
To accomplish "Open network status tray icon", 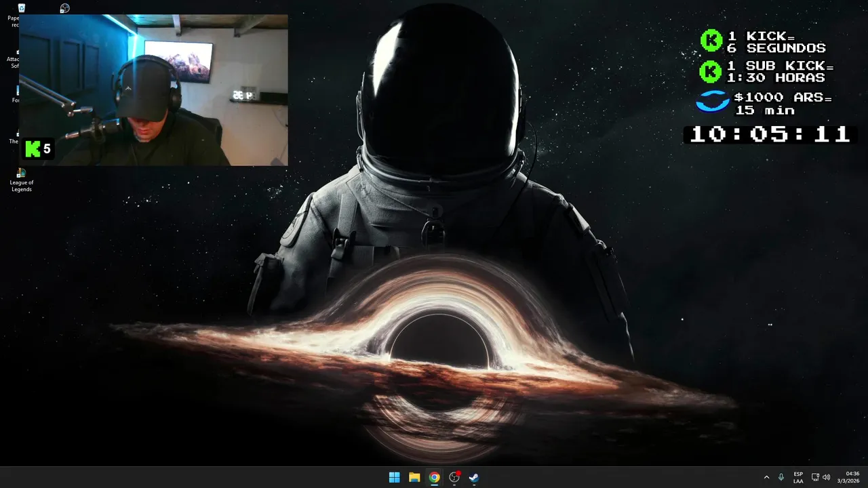I will click(815, 477).
